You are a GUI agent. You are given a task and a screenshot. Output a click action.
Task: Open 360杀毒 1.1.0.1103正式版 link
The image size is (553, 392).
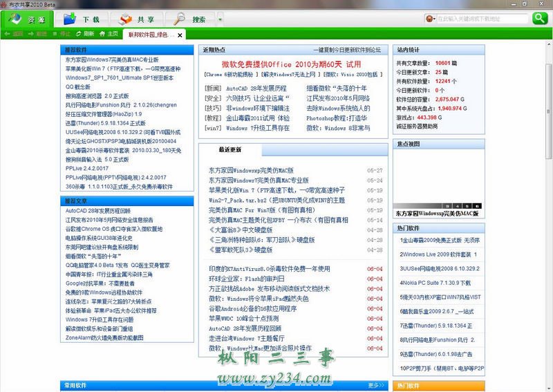119,187
